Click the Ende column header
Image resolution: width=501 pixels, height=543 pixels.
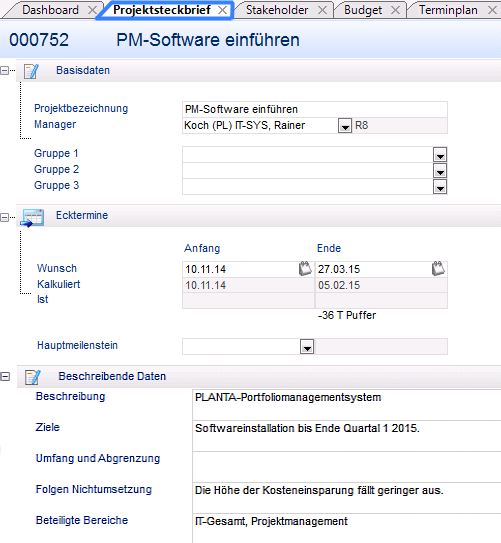pos(329,248)
